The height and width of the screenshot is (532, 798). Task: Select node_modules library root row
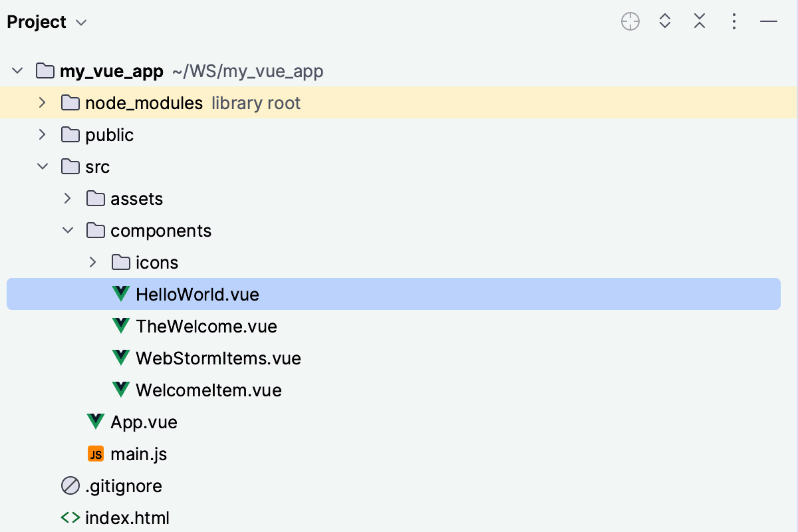click(399, 102)
